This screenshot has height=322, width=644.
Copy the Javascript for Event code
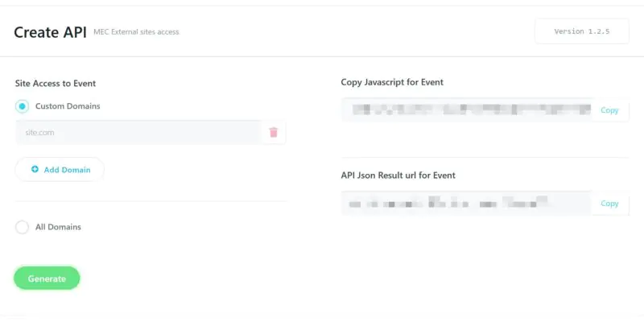pos(609,110)
